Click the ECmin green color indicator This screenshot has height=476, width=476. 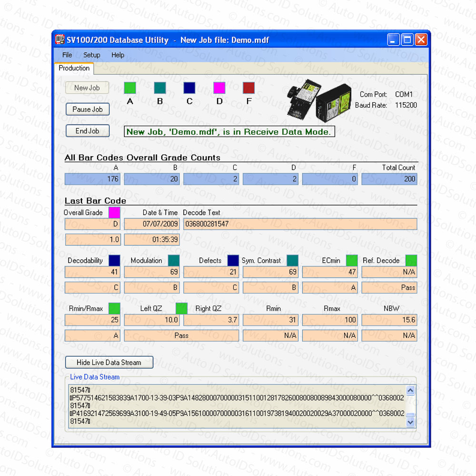pyautogui.click(x=352, y=260)
